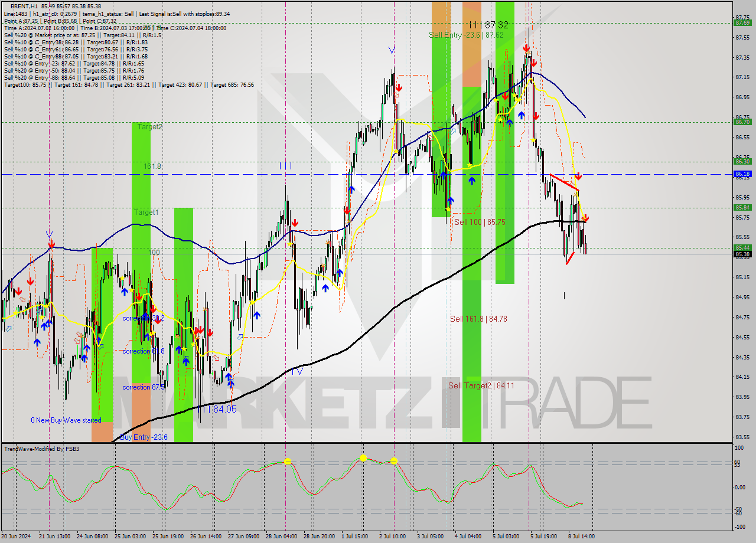The image size is (756, 543).
Task: Select the 'Target1' chart label
Action: 146,212
